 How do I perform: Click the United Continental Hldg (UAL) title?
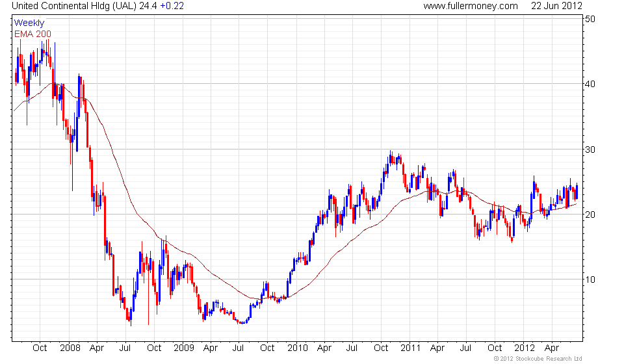(x=74, y=6)
